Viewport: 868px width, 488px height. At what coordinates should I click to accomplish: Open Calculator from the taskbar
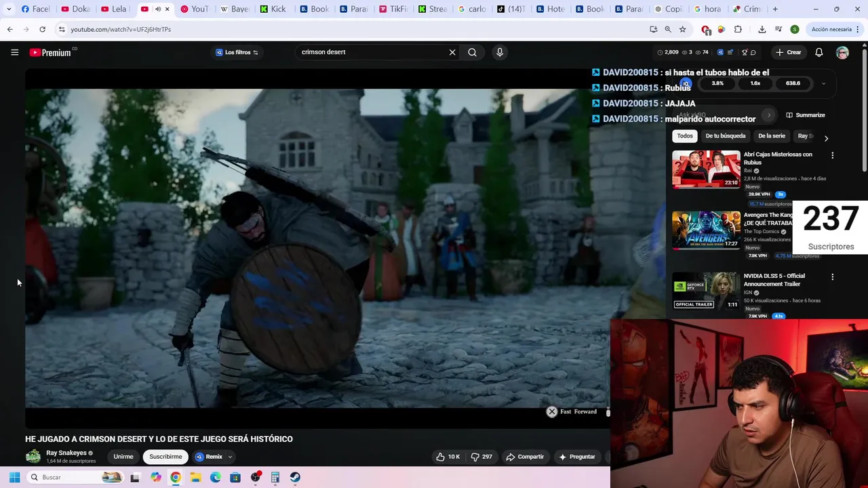click(275, 477)
